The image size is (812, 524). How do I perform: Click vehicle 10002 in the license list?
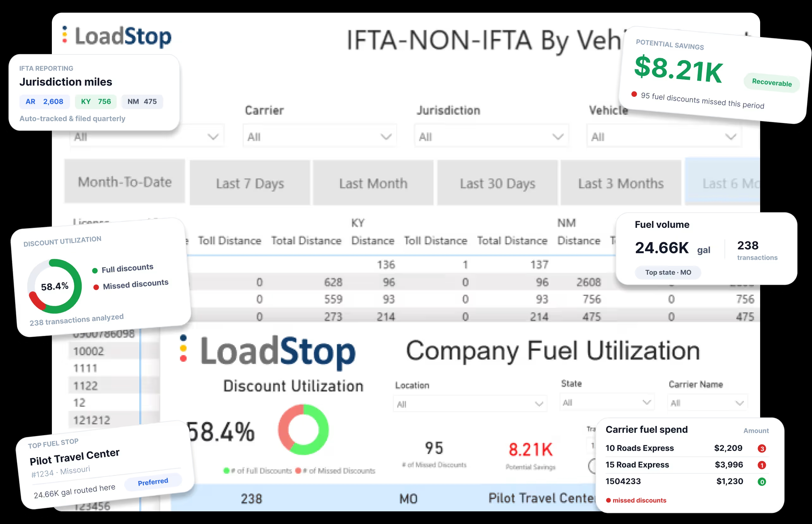[x=89, y=351]
